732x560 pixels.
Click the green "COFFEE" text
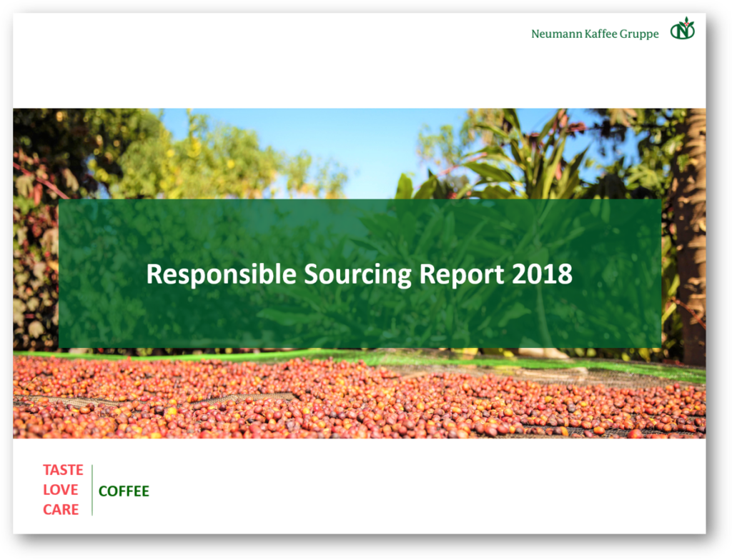click(x=124, y=491)
